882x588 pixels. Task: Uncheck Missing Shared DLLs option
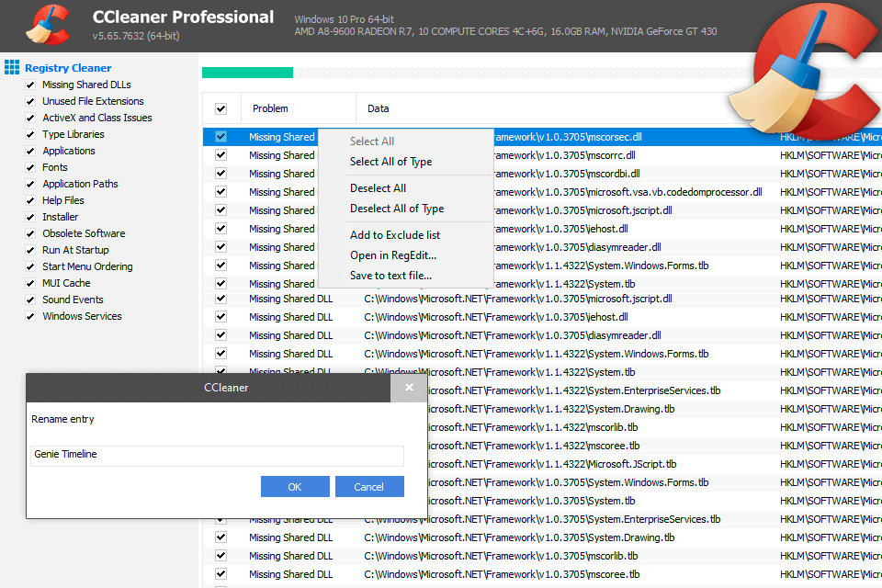click(x=30, y=85)
